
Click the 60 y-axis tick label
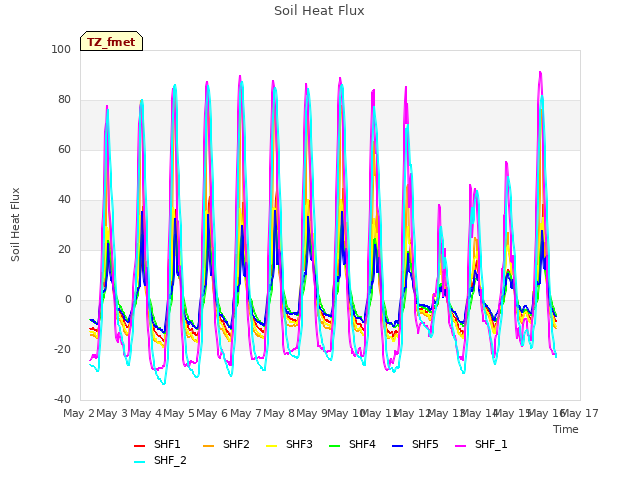pyautogui.click(x=64, y=149)
